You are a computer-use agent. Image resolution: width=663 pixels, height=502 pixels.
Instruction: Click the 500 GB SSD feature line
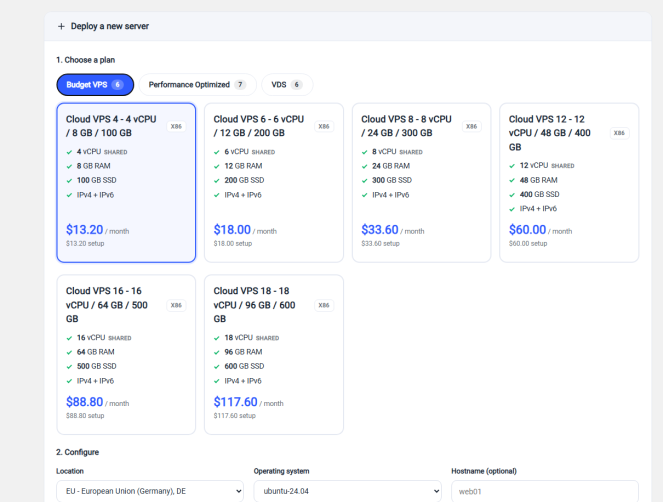tap(91, 366)
